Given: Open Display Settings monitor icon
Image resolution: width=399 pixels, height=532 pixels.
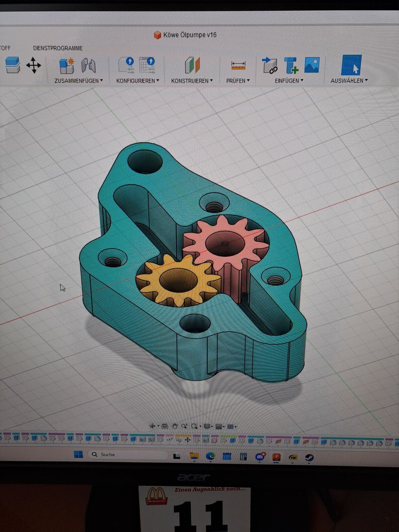Looking at the screenshot, I should click(x=207, y=426).
